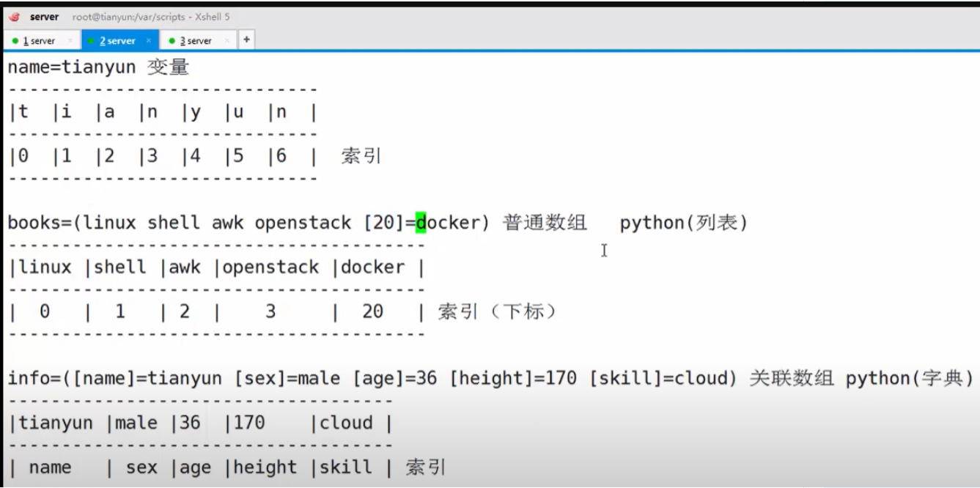Click the "t" character cell
The height and width of the screenshot is (488, 980).
pyautogui.click(x=24, y=113)
